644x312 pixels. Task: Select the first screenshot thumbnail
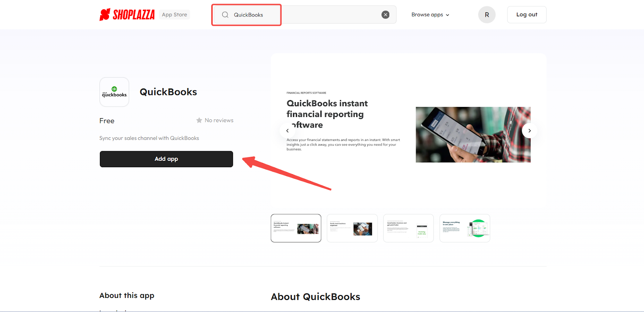296,228
